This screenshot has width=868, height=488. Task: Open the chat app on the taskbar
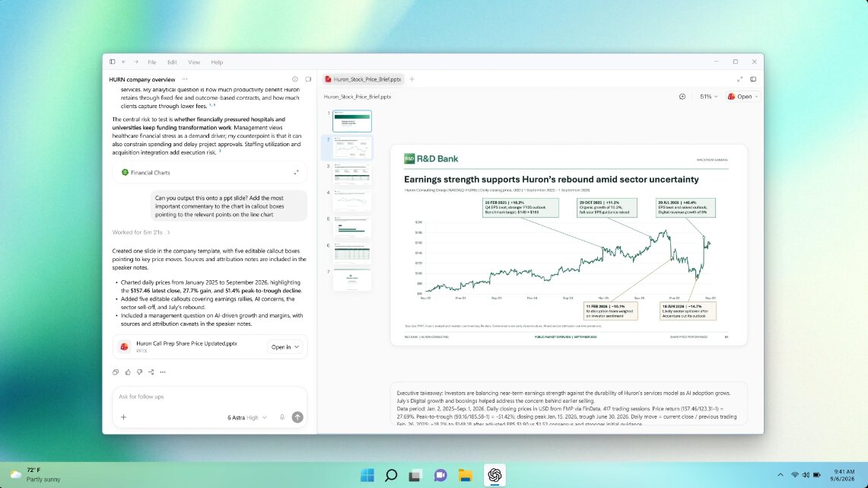440,475
